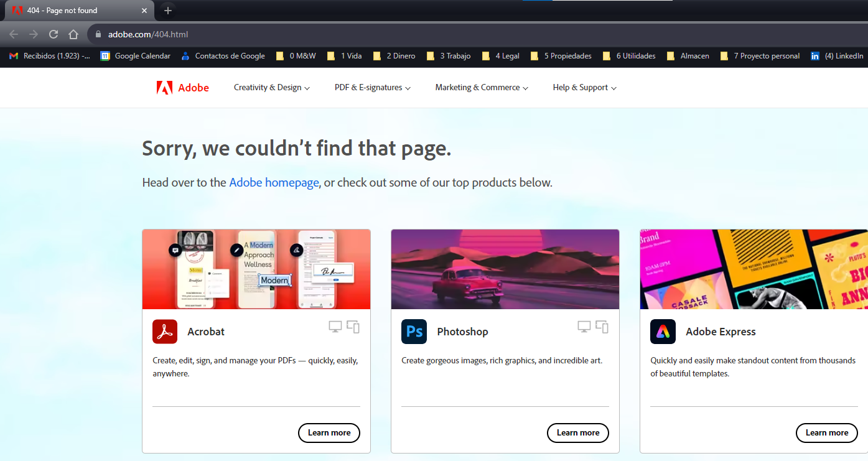The image size is (868, 461).
Task: Open the Acrobat app icon
Action: [164, 332]
